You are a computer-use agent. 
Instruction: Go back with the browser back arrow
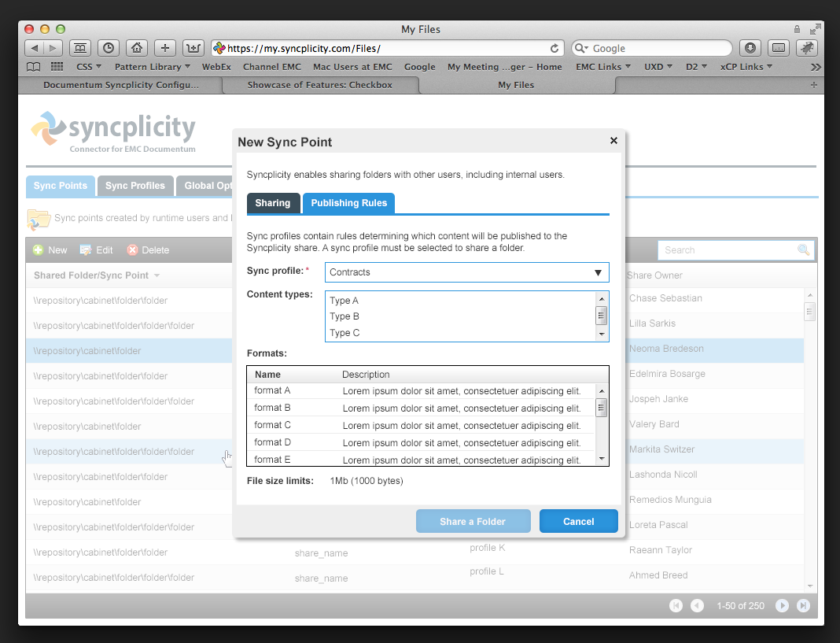pos(35,48)
